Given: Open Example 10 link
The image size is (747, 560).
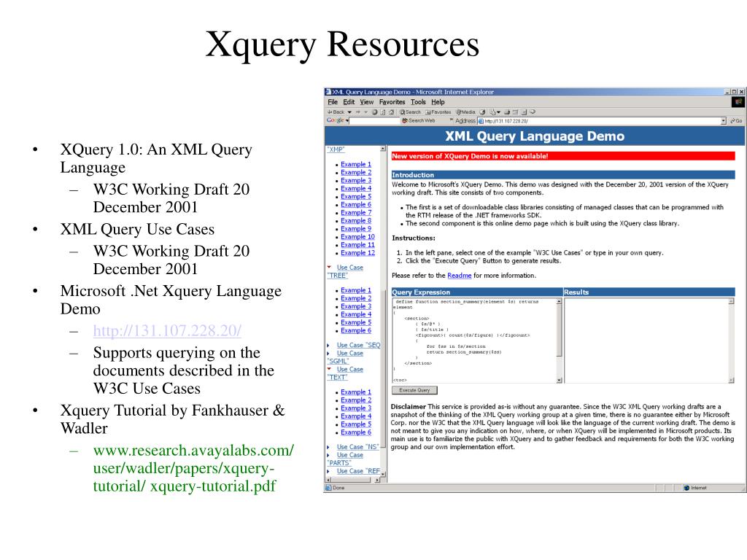Looking at the screenshot, I should click(357, 237).
